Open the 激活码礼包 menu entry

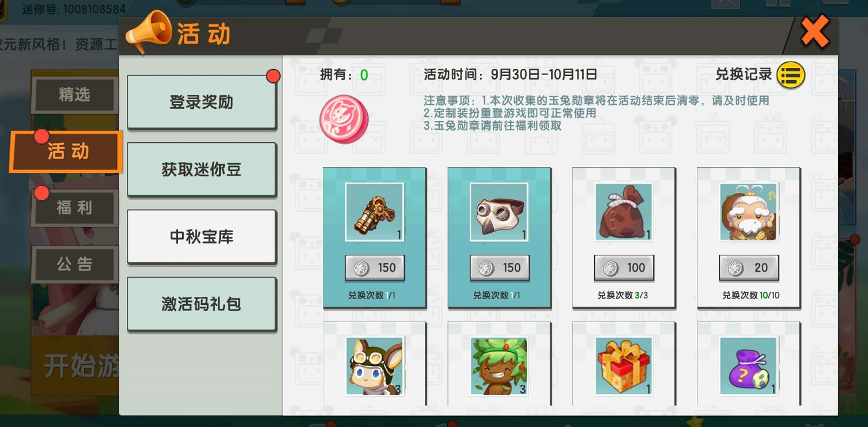[x=201, y=304]
